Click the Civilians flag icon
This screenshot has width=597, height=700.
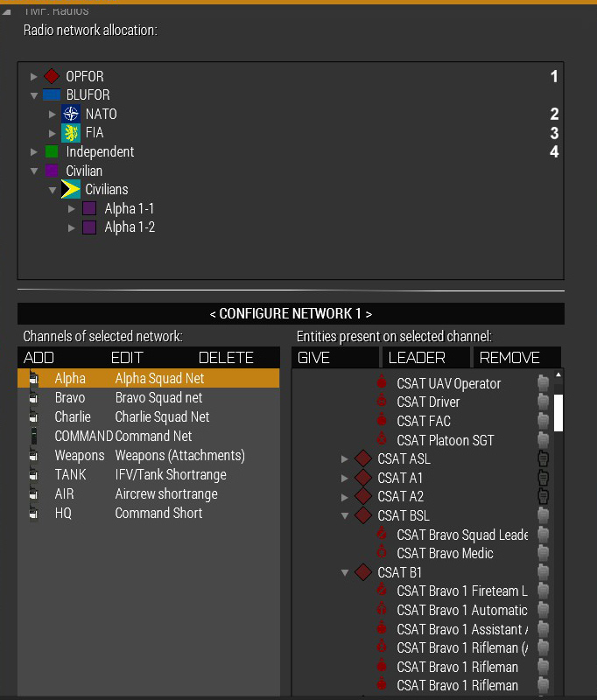click(x=71, y=190)
